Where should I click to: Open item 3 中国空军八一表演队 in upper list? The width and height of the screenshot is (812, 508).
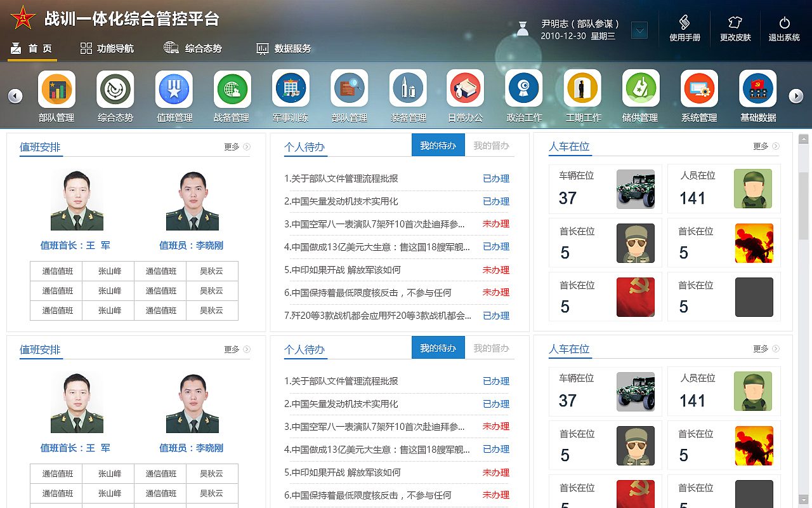click(374, 224)
